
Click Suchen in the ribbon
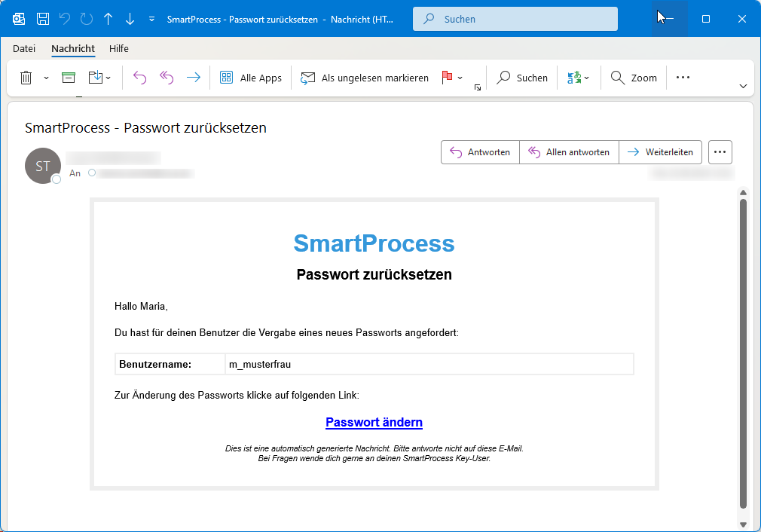pos(522,78)
